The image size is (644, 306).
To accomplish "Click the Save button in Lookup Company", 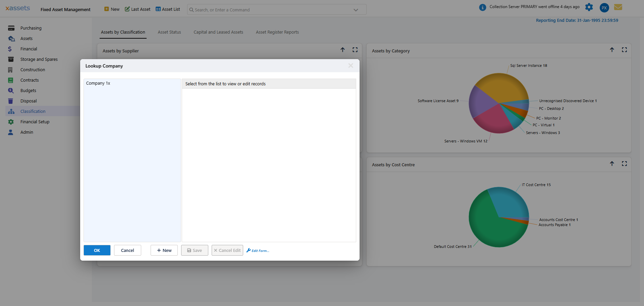I will (x=194, y=250).
